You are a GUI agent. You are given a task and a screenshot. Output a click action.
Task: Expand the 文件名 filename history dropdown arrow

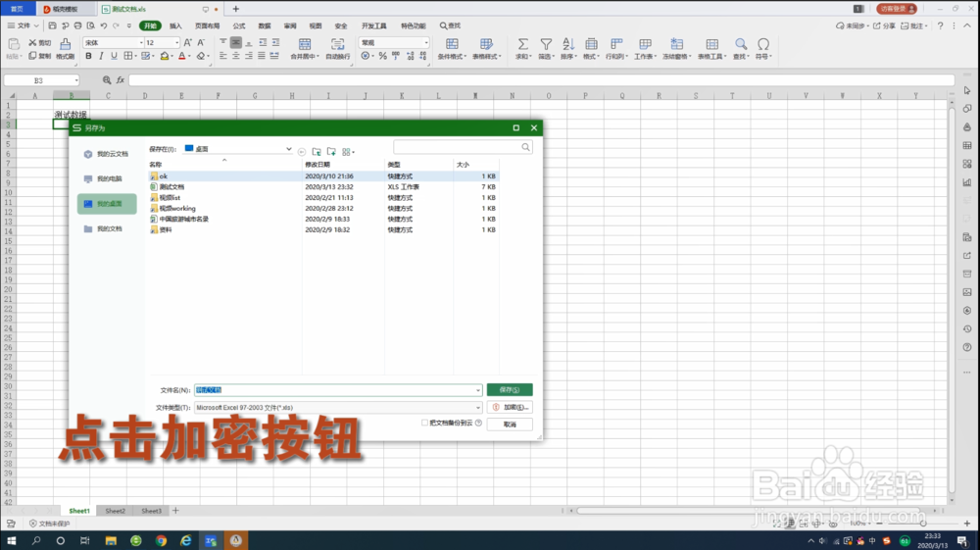478,390
